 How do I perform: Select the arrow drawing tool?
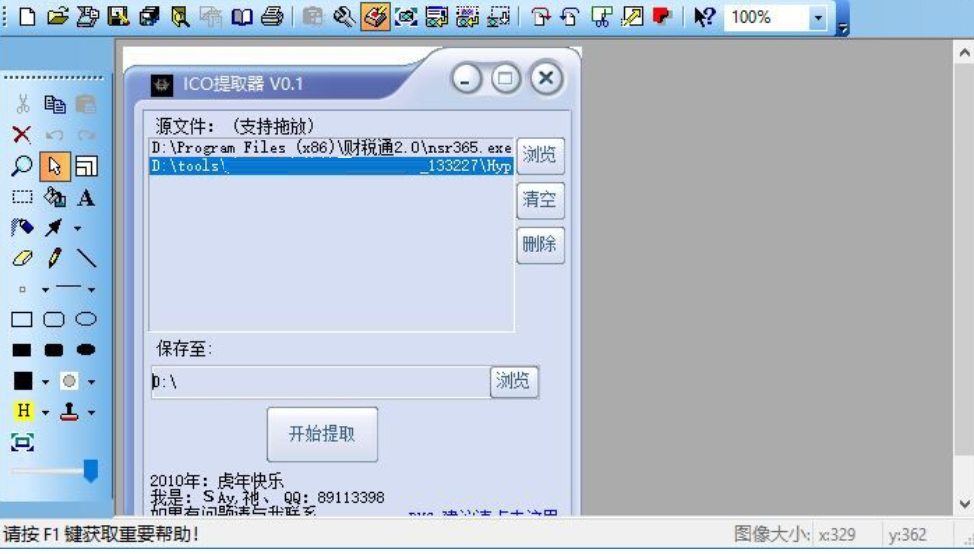point(53,227)
